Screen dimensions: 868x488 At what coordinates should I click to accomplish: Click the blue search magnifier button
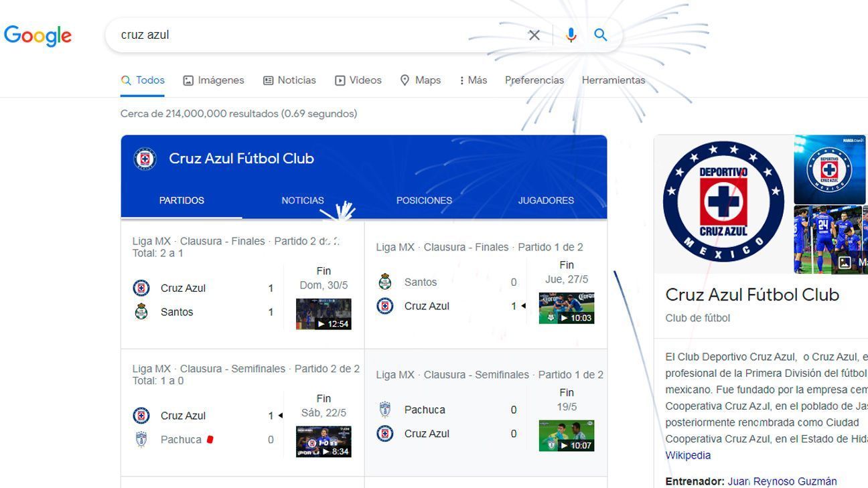pyautogui.click(x=601, y=35)
